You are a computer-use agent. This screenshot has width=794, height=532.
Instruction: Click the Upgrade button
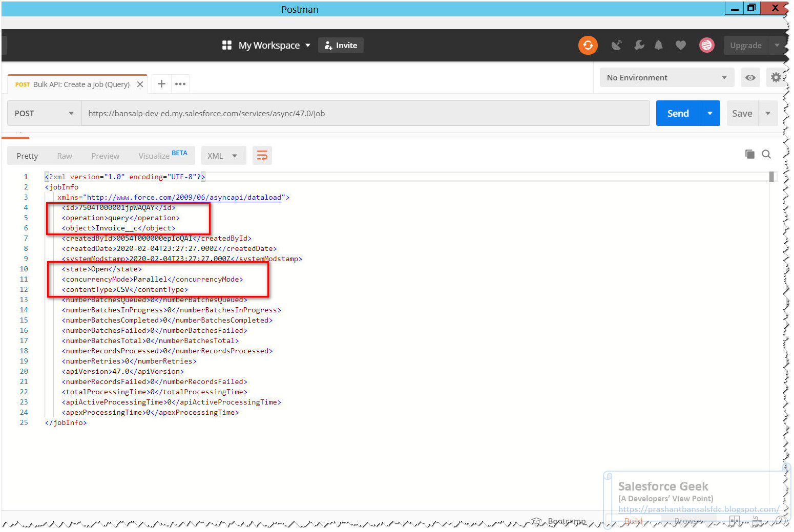point(746,45)
